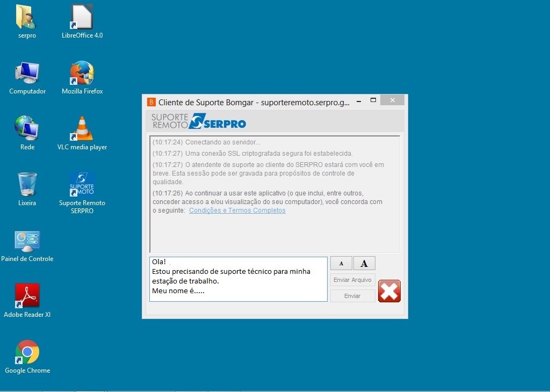Open the Computador desktop icon

coord(27,78)
